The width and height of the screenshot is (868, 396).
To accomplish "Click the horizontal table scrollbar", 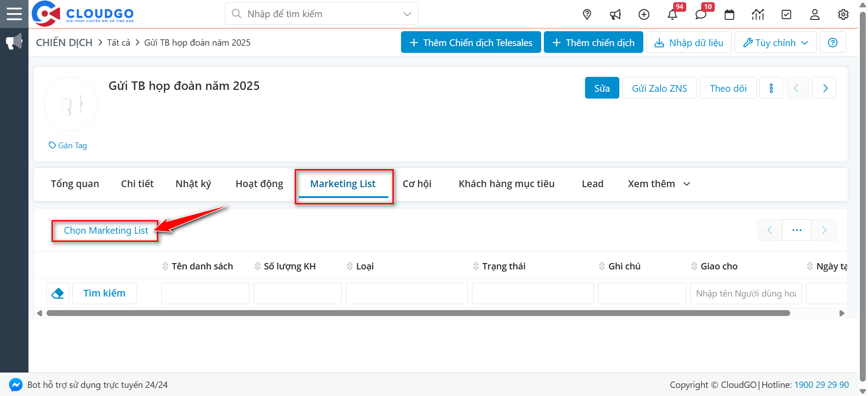I will coord(418,313).
